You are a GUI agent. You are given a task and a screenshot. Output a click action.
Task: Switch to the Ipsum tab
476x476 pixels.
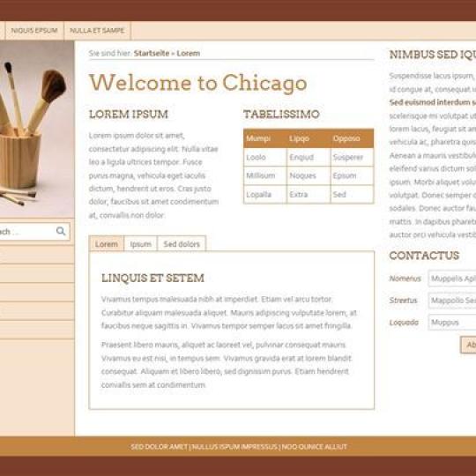[x=140, y=244]
